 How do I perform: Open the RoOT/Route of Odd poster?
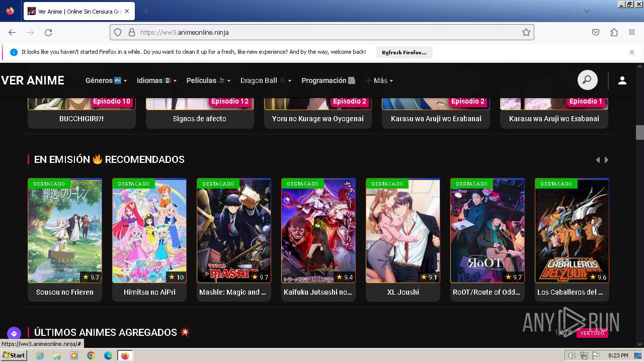coord(488,230)
